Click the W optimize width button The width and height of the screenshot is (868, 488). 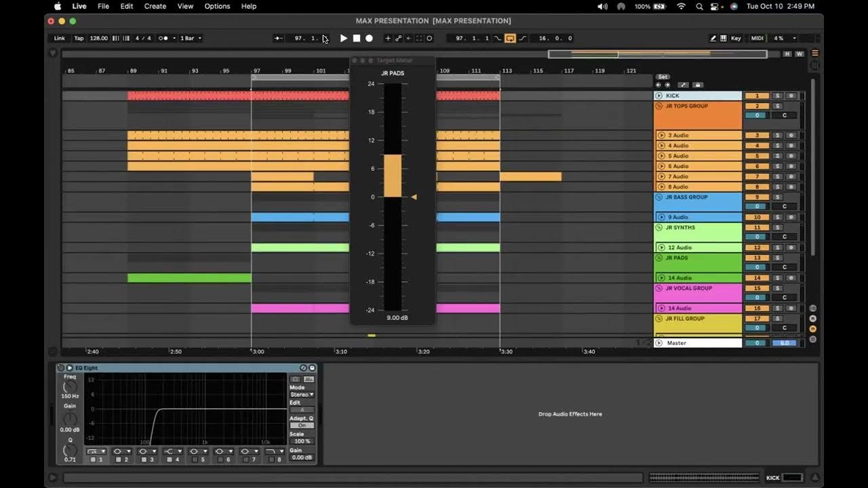click(799, 54)
